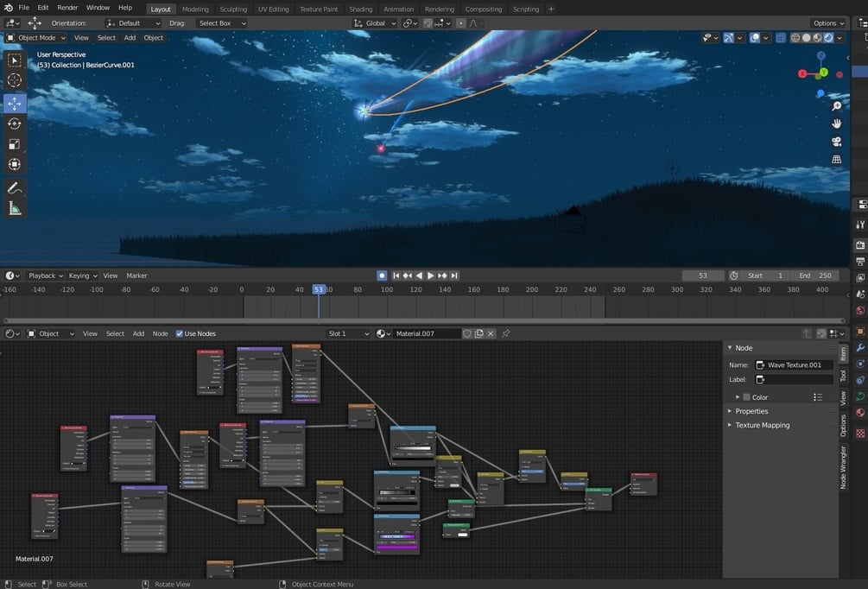Image resolution: width=868 pixels, height=589 pixels.
Task: Open the Keying dropdown in timeline
Action: point(83,275)
